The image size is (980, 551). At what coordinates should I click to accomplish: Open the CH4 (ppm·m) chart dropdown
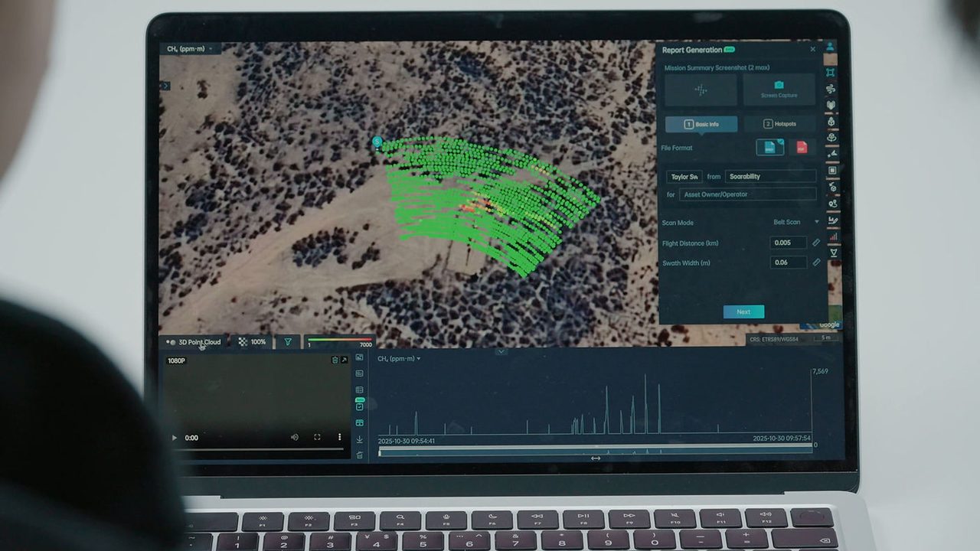coord(399,358)
